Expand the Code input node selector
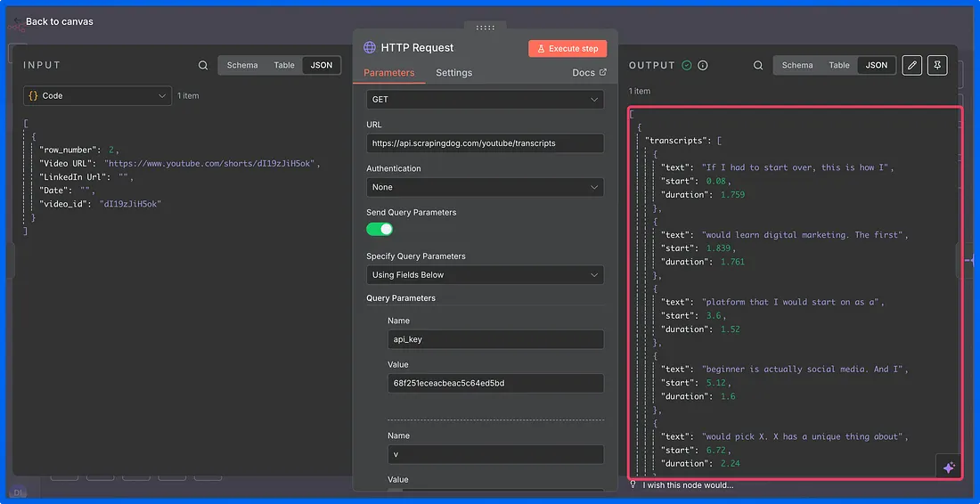Viewport: 980px width, 504px height. [97, 95]
